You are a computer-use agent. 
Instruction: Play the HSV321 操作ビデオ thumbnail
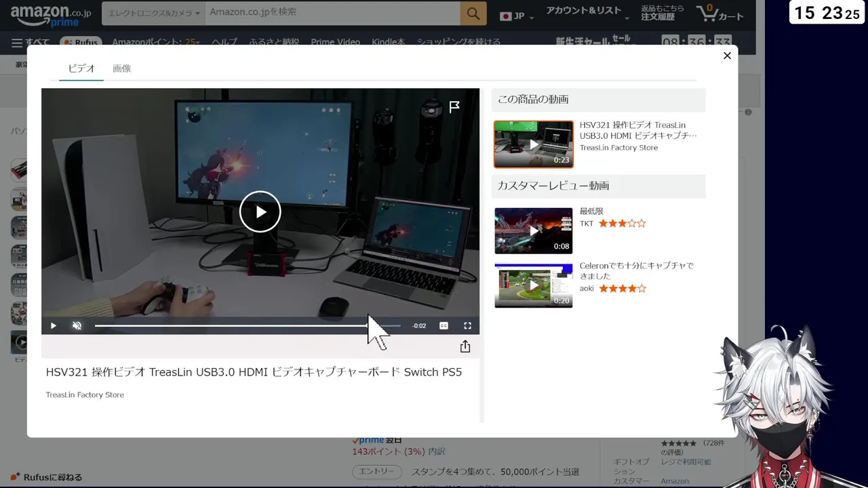pos(534,144)
